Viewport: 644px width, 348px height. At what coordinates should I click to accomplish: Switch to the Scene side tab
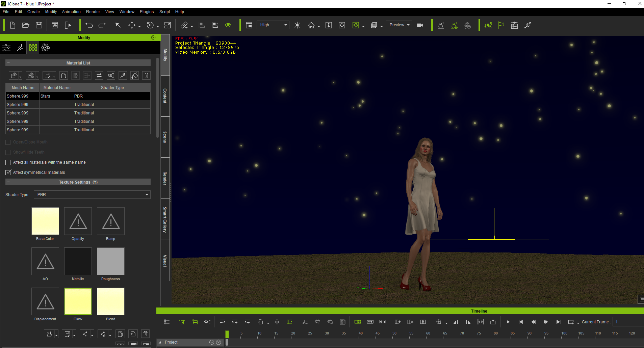pyautogui.click(x=165, y=137)
